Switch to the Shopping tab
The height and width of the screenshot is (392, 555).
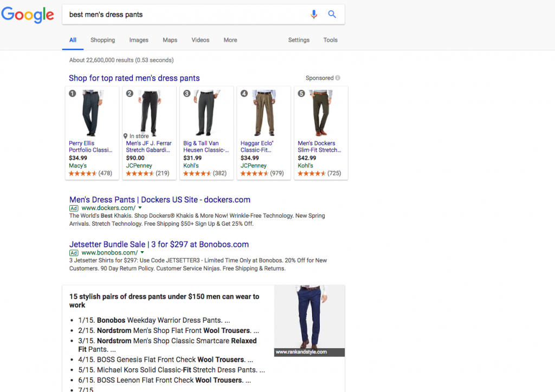click(102, 40)
